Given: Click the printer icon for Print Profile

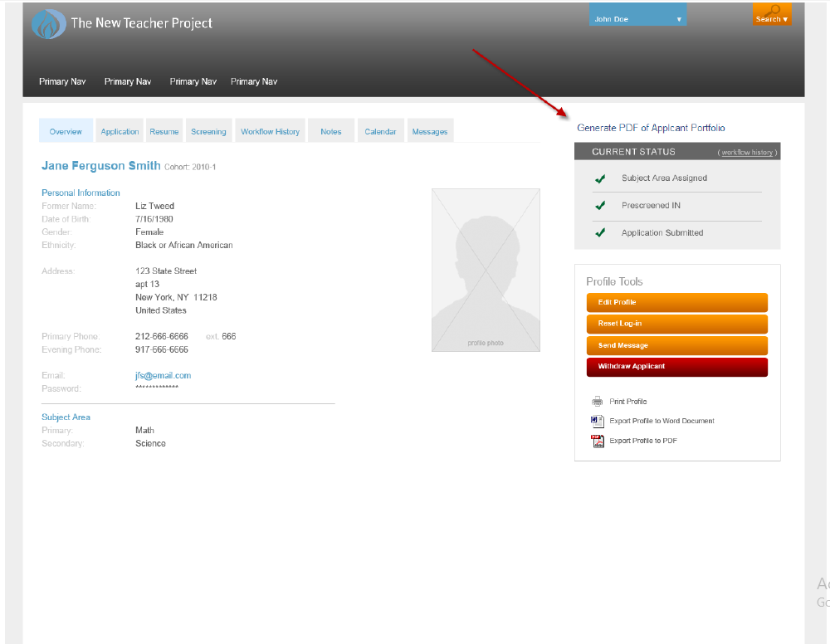Looking at the screenshot, I should click(x=597, y=402).
